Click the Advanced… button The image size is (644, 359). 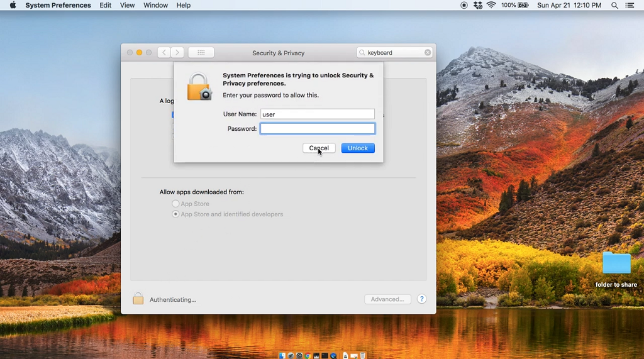tap(387, 299)
